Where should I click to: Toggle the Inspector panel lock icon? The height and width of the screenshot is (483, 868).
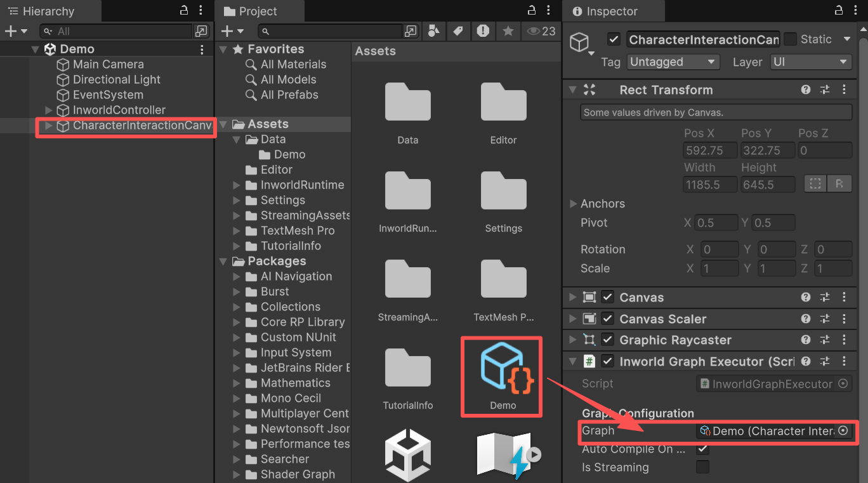click(x=838, y=11)
